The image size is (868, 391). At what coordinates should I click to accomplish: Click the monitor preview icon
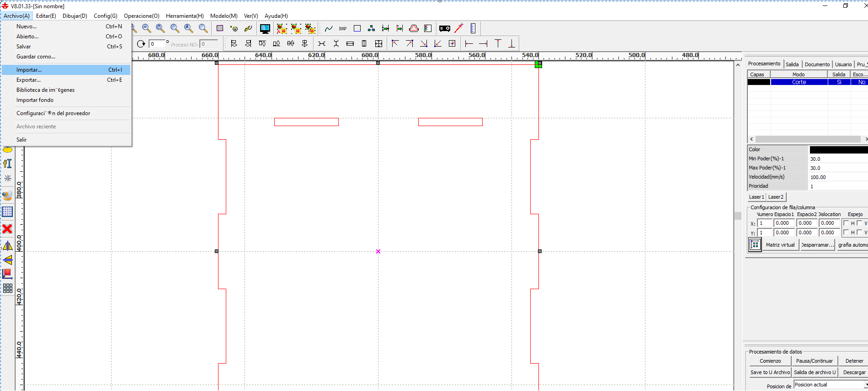[265, 29]
